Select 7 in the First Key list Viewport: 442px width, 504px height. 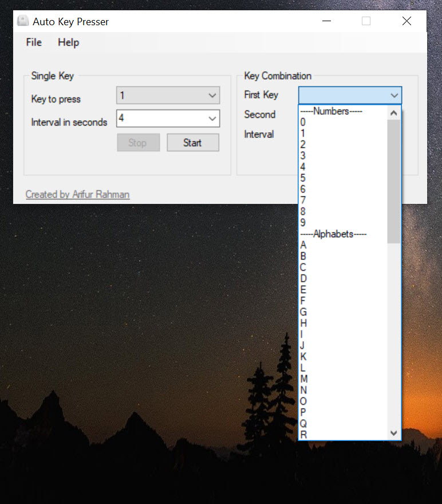coord(343,200)
